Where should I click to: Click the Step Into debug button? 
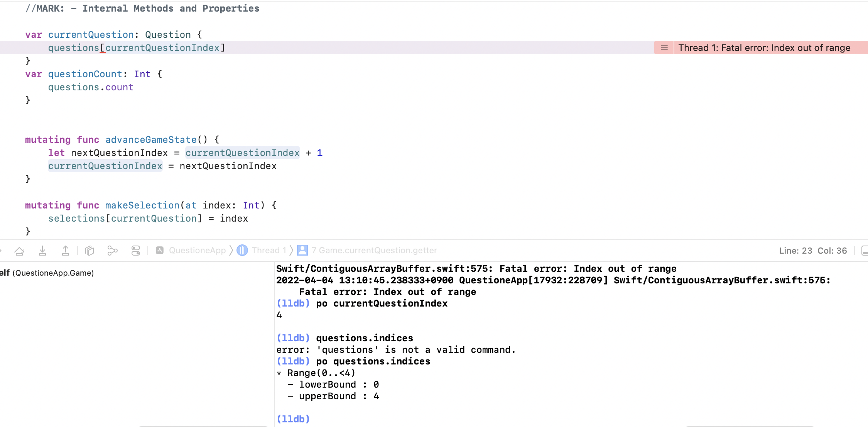point(42,251)
